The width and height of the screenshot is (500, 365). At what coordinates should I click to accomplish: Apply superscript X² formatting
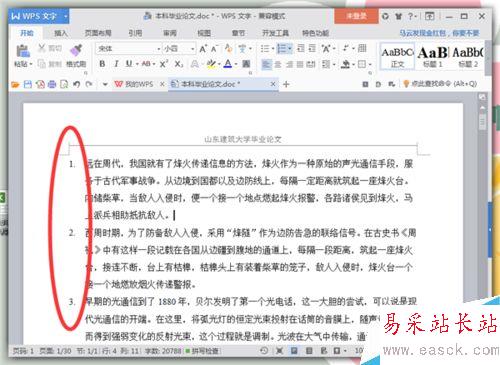tap(164, 64)
